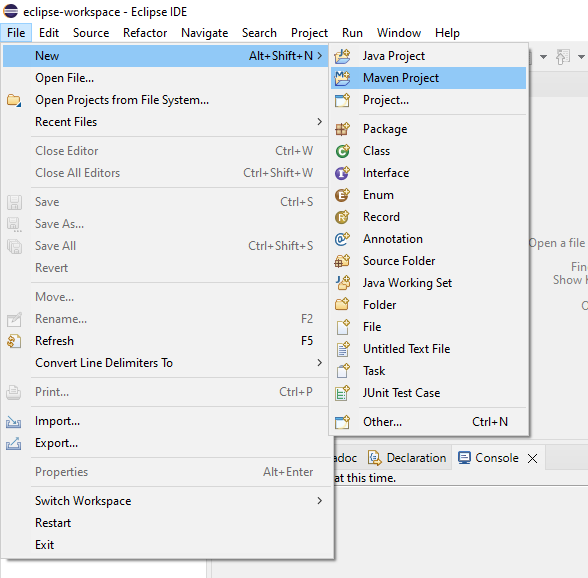Click the Declaration tab icon

coord(375,458)
